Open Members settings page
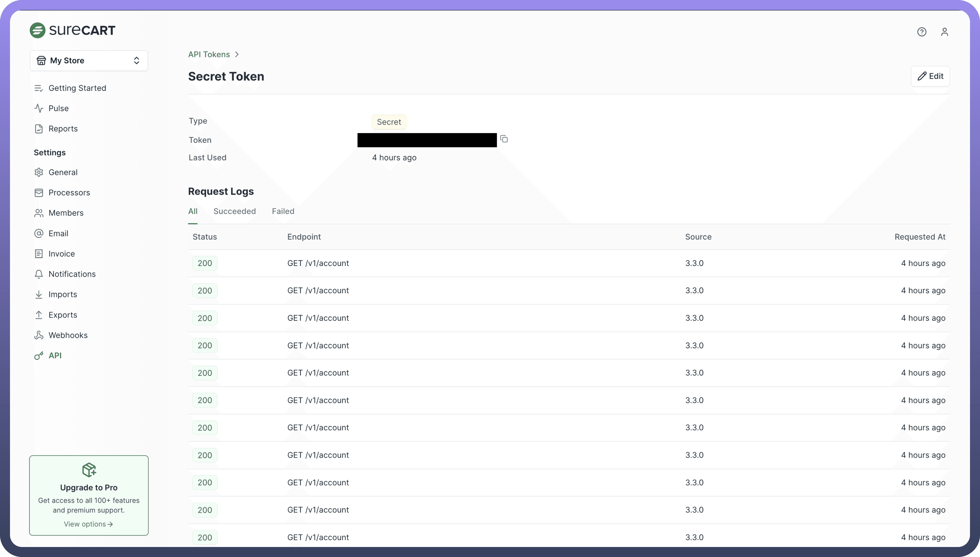Image resolution: width=980 pixels, height=557 pixels. [x=66, y=213]
